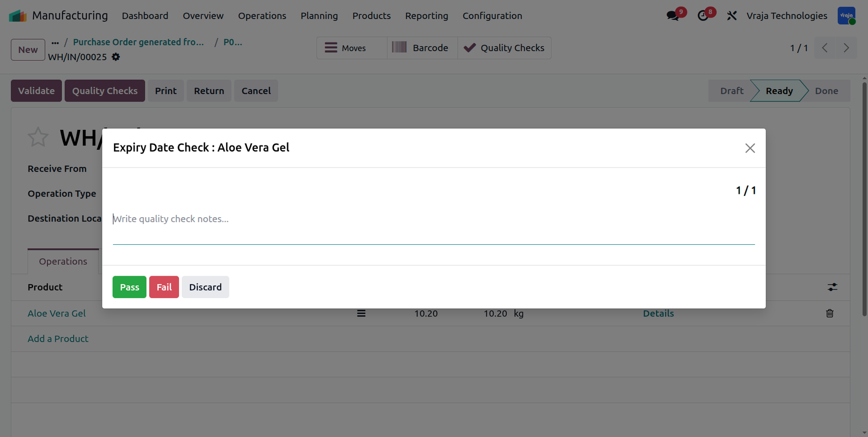
Task: Select the Draft status stage
Action: [731, 91]
